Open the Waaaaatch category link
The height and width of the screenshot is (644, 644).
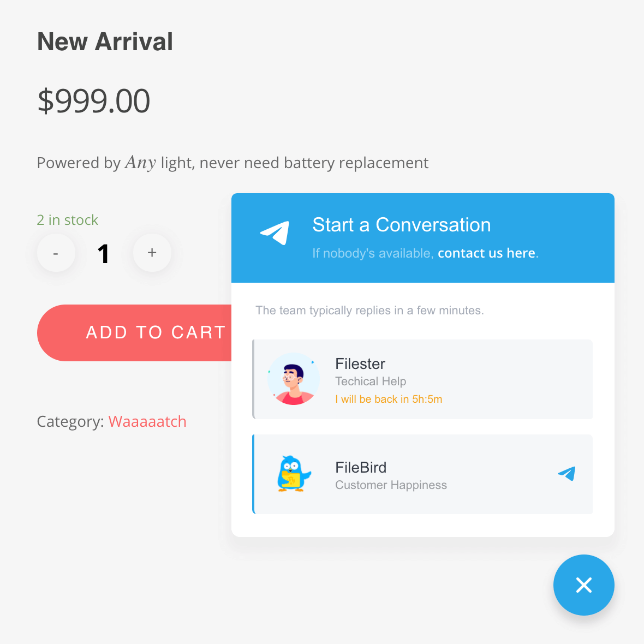point(147,422)
